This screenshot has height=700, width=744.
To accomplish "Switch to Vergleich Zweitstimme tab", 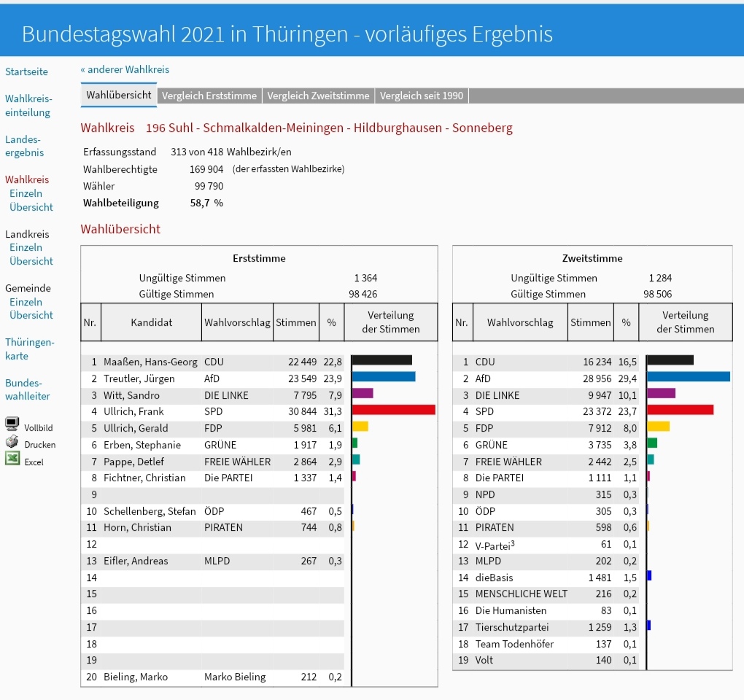I will pos(318,96).
